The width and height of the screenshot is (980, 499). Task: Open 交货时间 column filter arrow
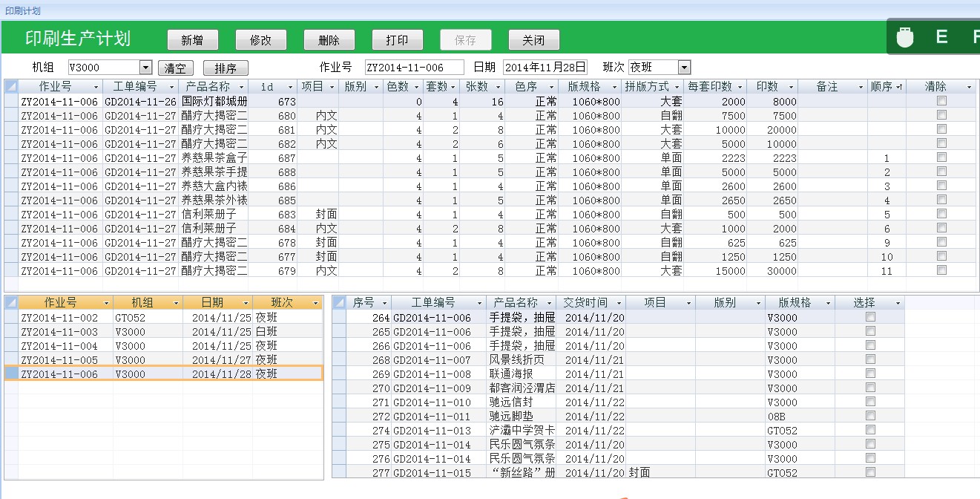tap(619, 303)
